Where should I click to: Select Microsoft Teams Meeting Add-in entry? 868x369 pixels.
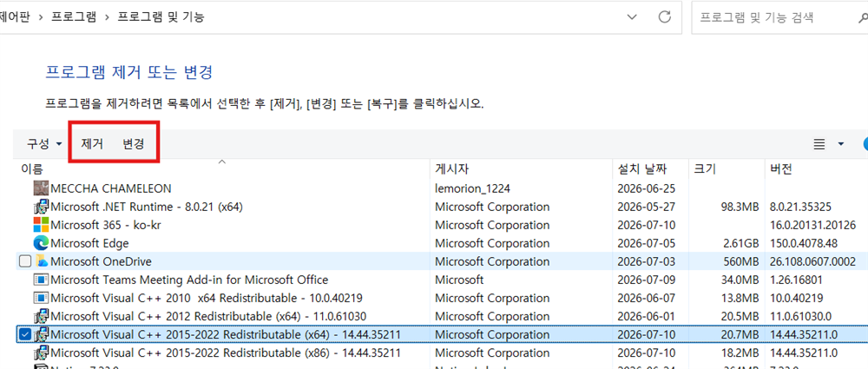tap(189, 280)
